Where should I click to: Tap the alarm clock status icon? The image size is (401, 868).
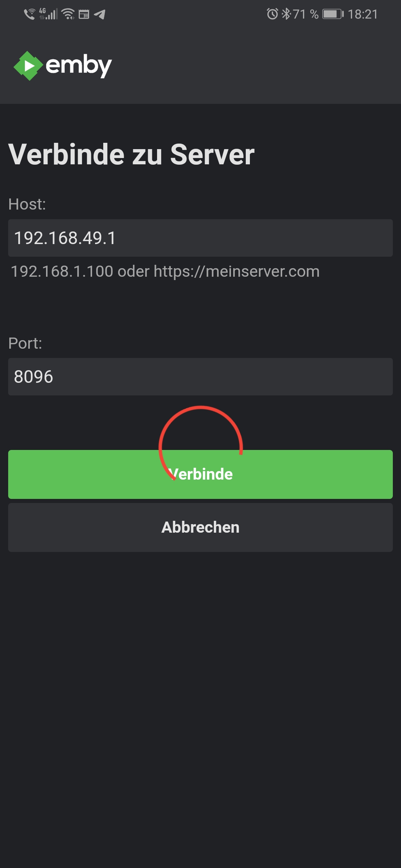point(272,14)
